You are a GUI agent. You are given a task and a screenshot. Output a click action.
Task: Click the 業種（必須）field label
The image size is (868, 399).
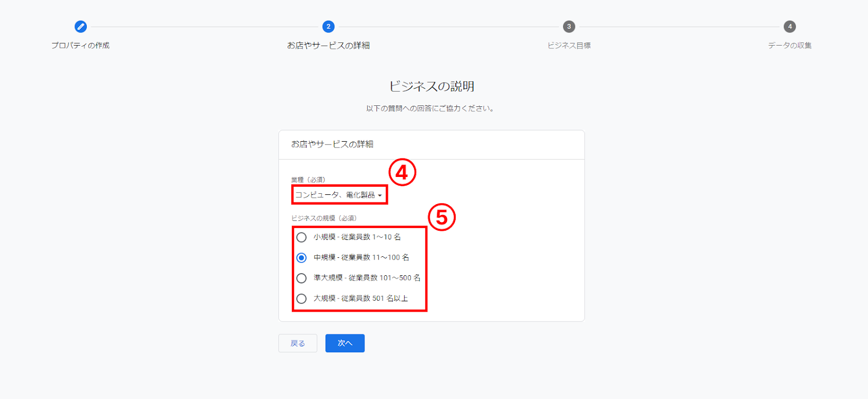(x=308, y=180)
